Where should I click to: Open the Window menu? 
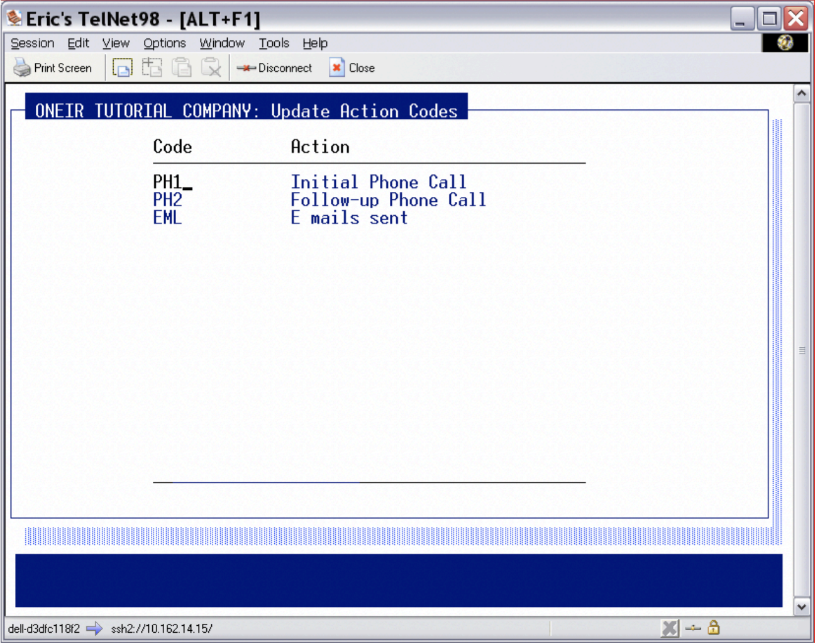(x=222, y=43)
